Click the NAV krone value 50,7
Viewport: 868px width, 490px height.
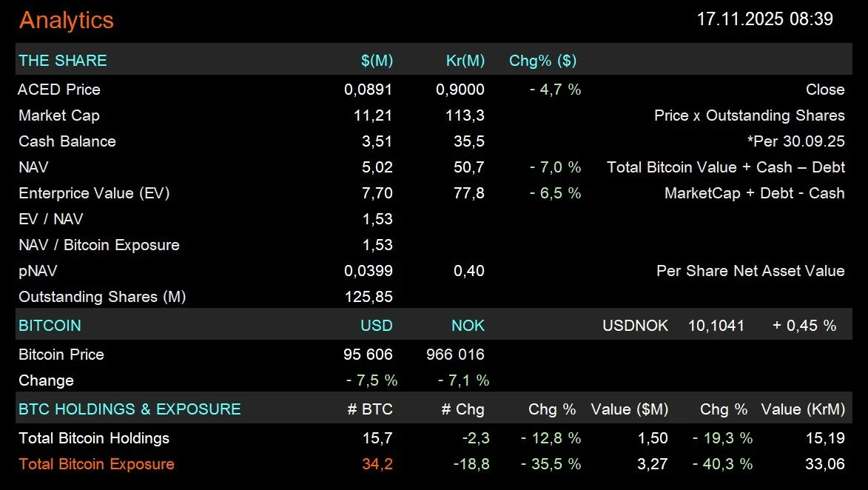(x=469, y=167)
